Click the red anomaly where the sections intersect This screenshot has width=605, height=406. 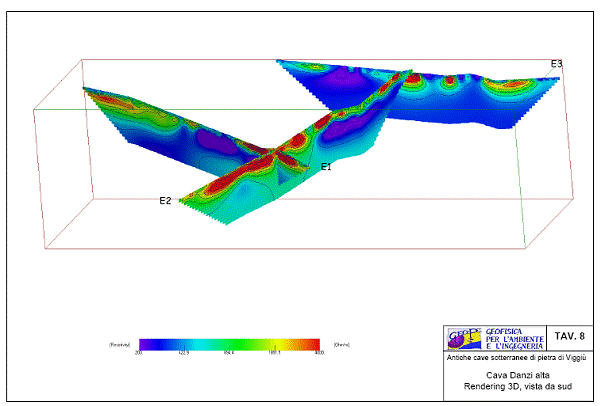pyautogui.click(x=272, y=158)
